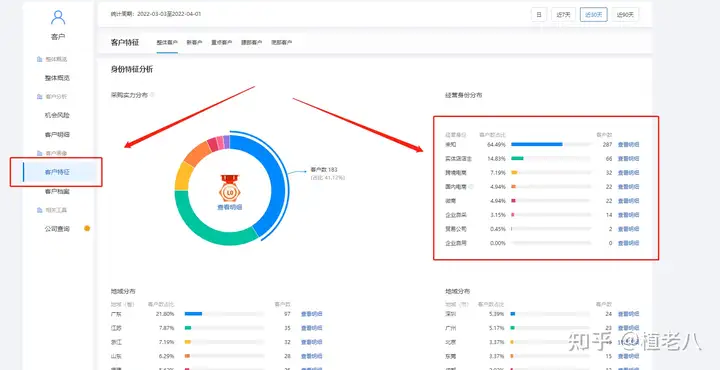This screenshot has height=370, width=720.
Task: Click the L0 medal badge icon
Action: coord(229,188)
